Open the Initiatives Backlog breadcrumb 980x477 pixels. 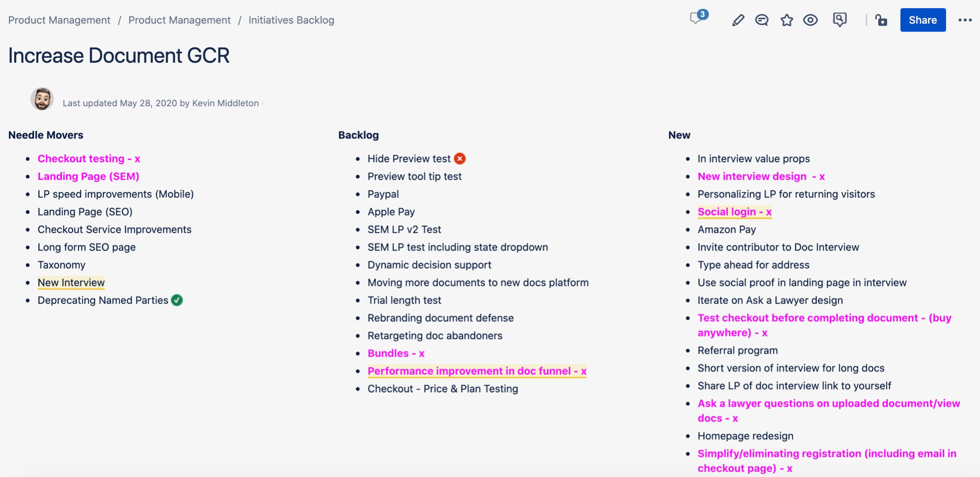click(x=291, y=20)
